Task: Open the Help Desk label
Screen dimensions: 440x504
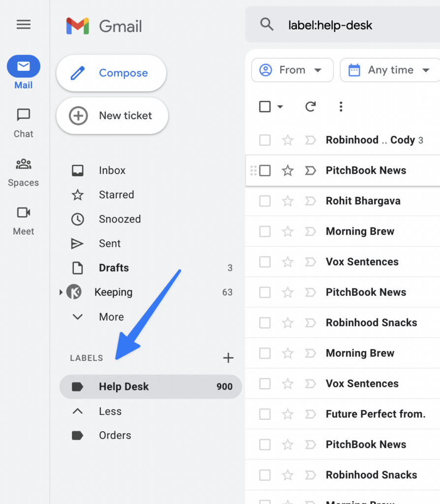Action: [x=123, y=386]
